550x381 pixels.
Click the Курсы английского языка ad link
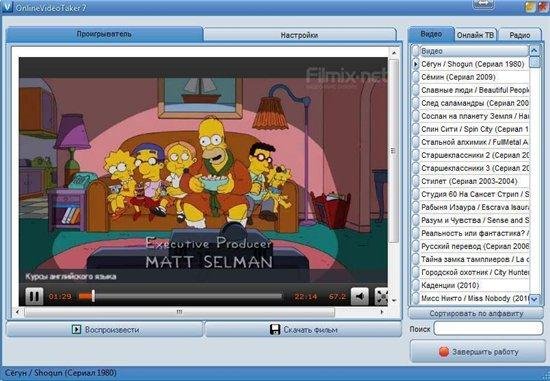[71, 276]
